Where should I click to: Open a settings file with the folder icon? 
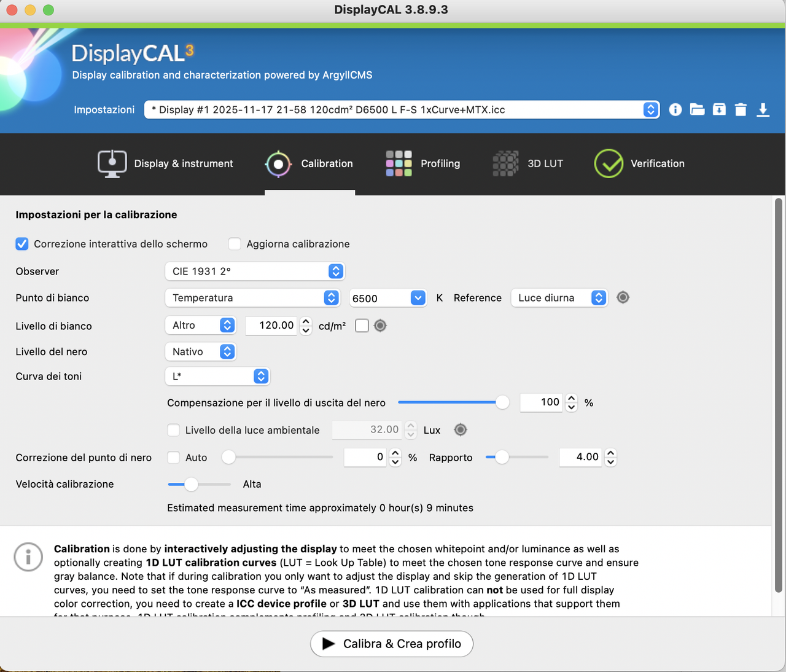coord(697,109)
